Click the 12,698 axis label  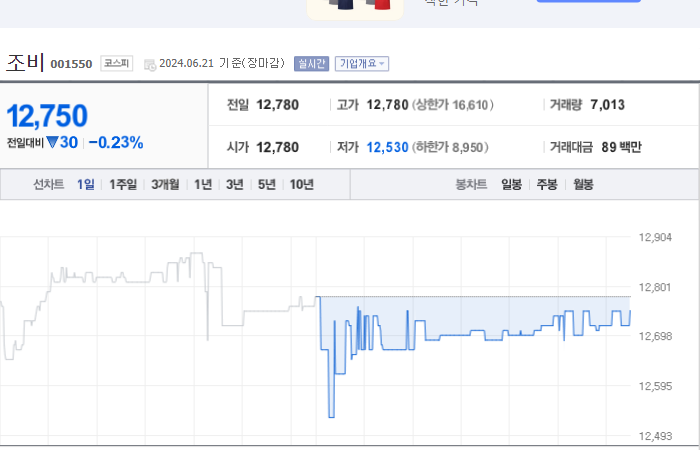[655, 336]
